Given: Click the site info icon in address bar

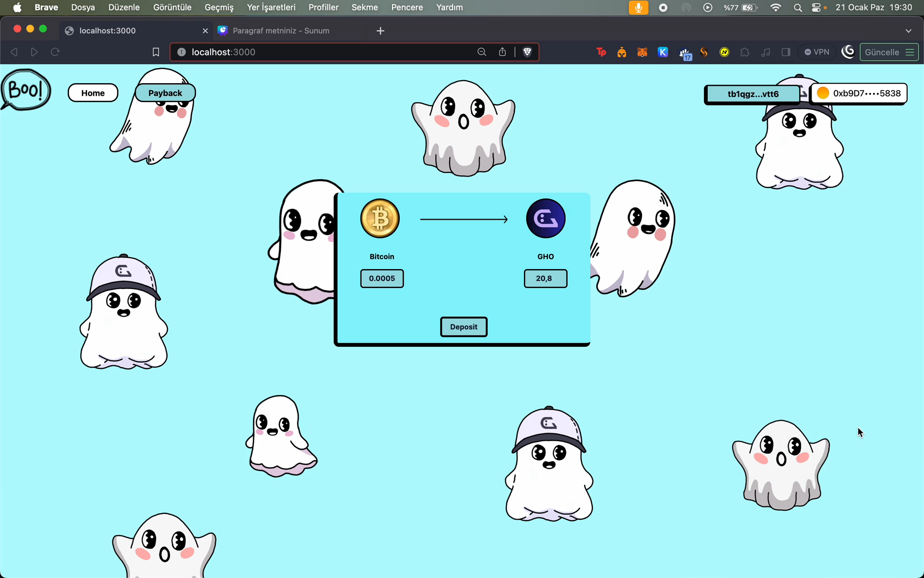Looking at the screenshot, I should pos(181,52).
